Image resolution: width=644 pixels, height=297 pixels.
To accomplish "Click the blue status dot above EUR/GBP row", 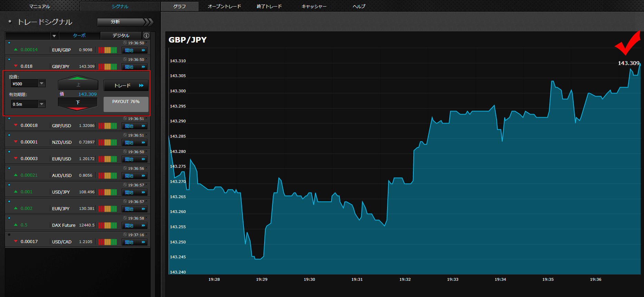I will [9, 43].
